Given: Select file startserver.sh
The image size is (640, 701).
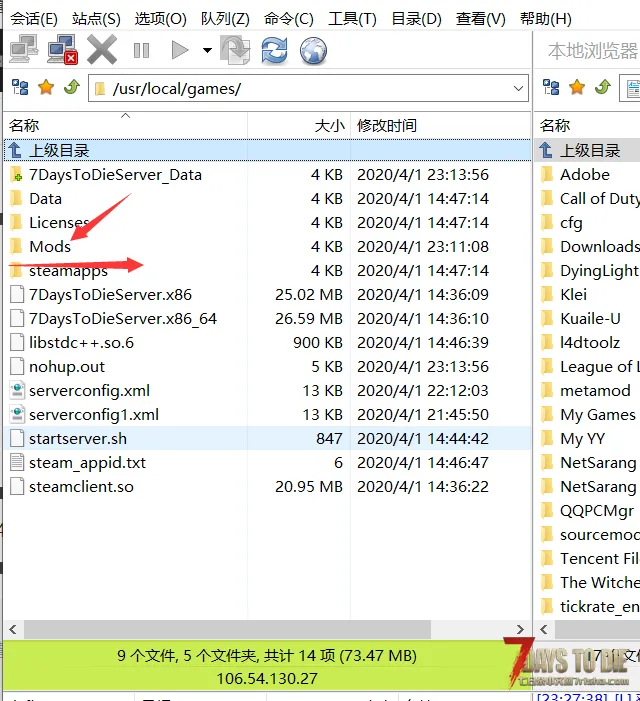Looking at the screenshot, I should [267, 439].
